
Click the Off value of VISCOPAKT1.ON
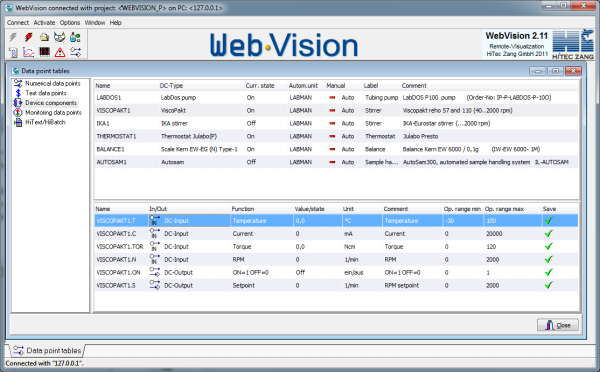click(300, 272)
